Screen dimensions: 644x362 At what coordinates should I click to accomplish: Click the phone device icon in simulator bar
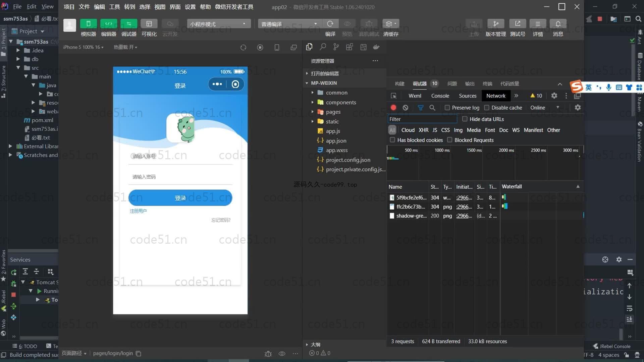pyautogui.click(x=277, y=47)
